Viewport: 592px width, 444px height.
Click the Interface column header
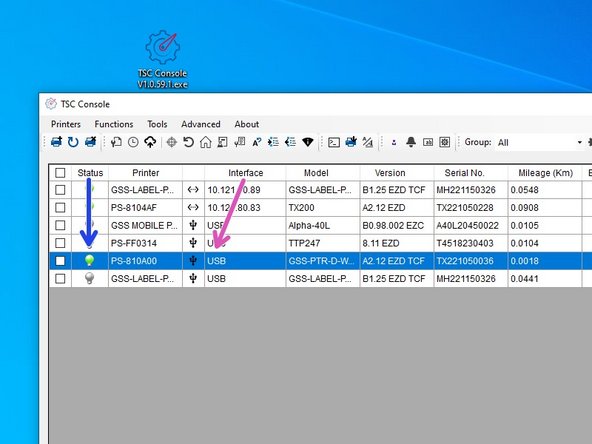point(245,173)
